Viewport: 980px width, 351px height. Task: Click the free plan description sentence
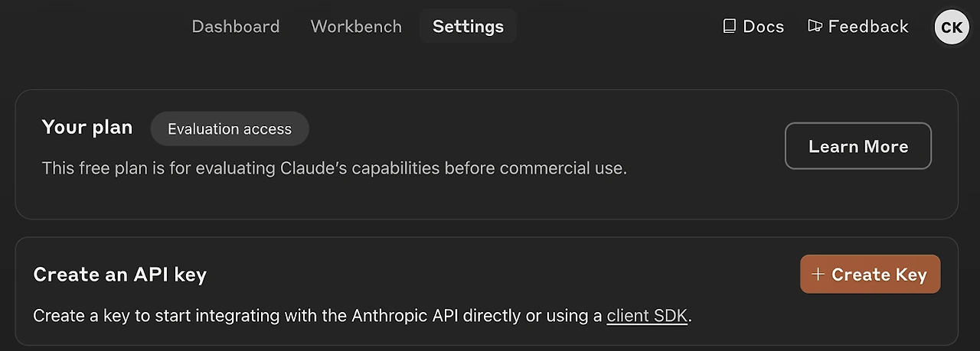pos(334,168)
